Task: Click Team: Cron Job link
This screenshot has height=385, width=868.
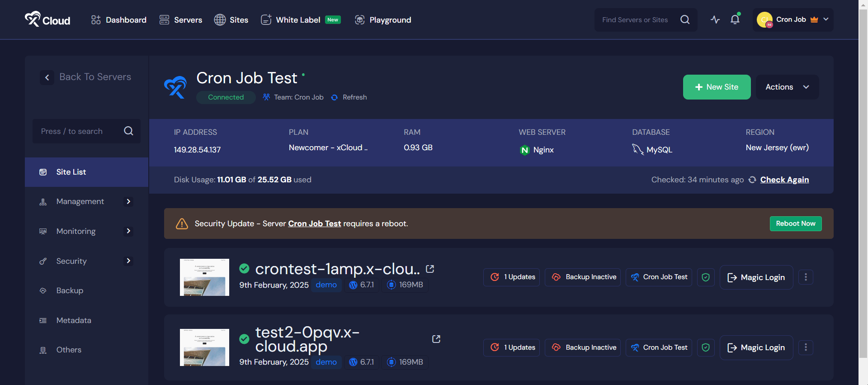Action: (293, 97)
